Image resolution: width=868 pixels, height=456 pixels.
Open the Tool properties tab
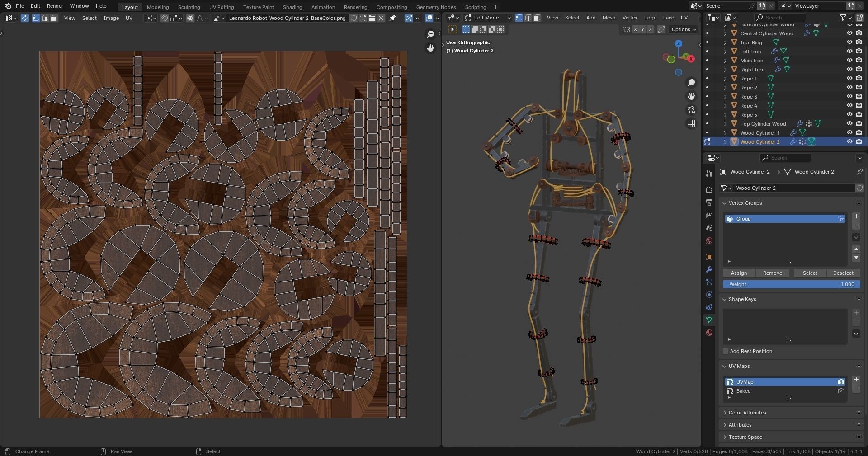[709, 174]
